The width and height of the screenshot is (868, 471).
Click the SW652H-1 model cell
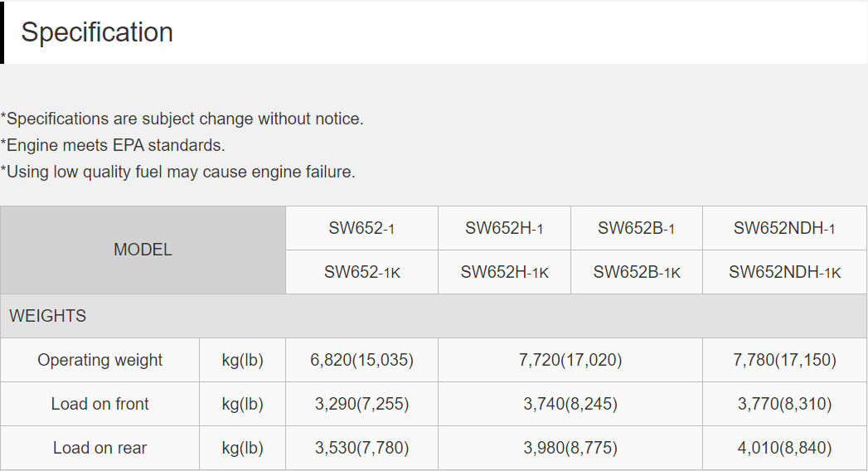pos(504,228)
